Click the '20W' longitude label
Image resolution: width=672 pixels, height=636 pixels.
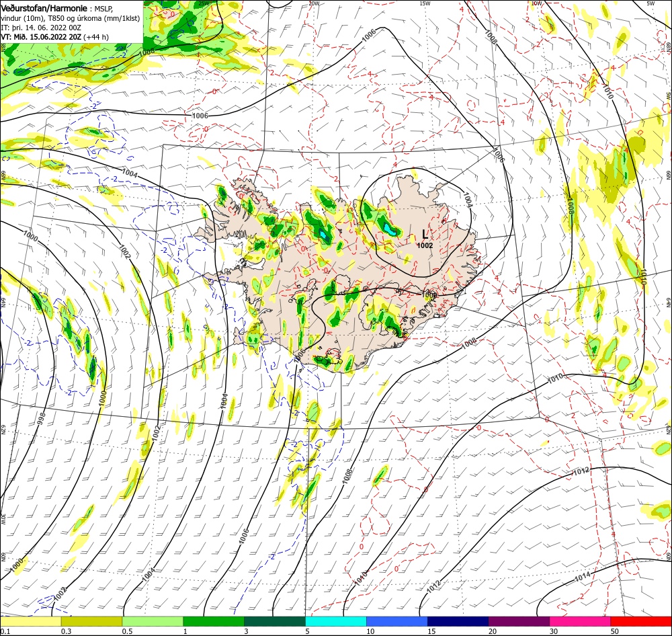pos(314,3)
